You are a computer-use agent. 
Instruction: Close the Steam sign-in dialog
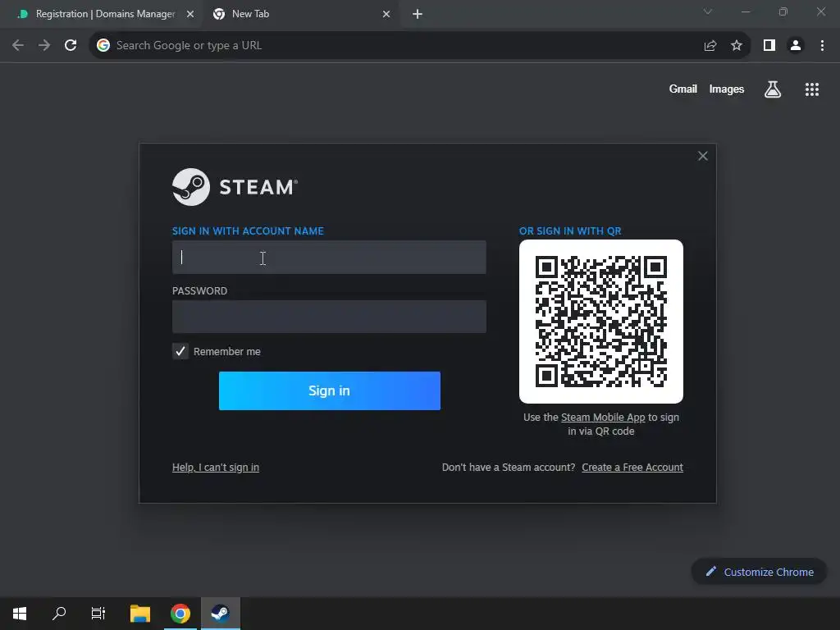coord(702,156)
